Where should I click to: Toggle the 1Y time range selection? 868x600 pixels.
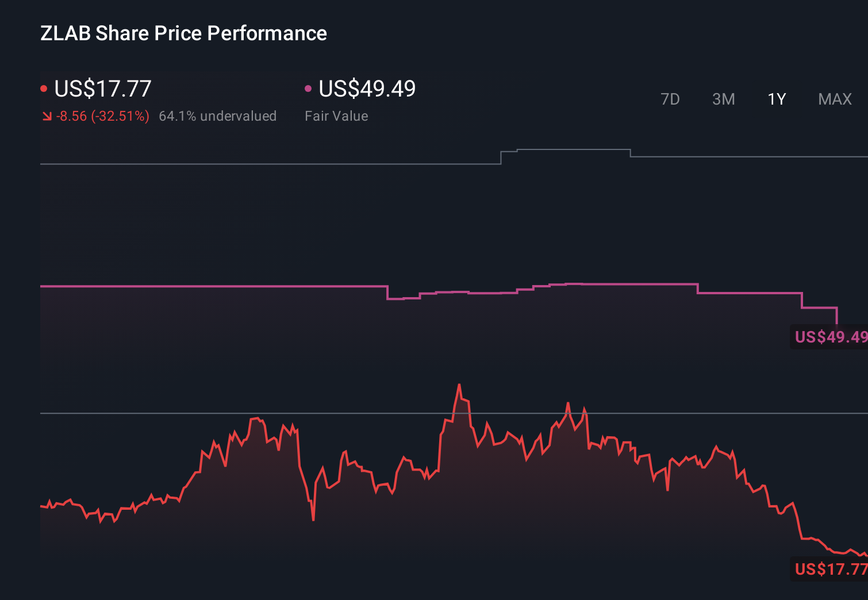point(776,99)
